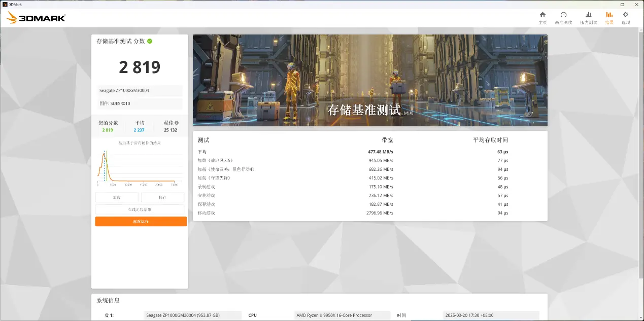Click the bandwidth value 236.12 MB/s

(x=381, y=195)
